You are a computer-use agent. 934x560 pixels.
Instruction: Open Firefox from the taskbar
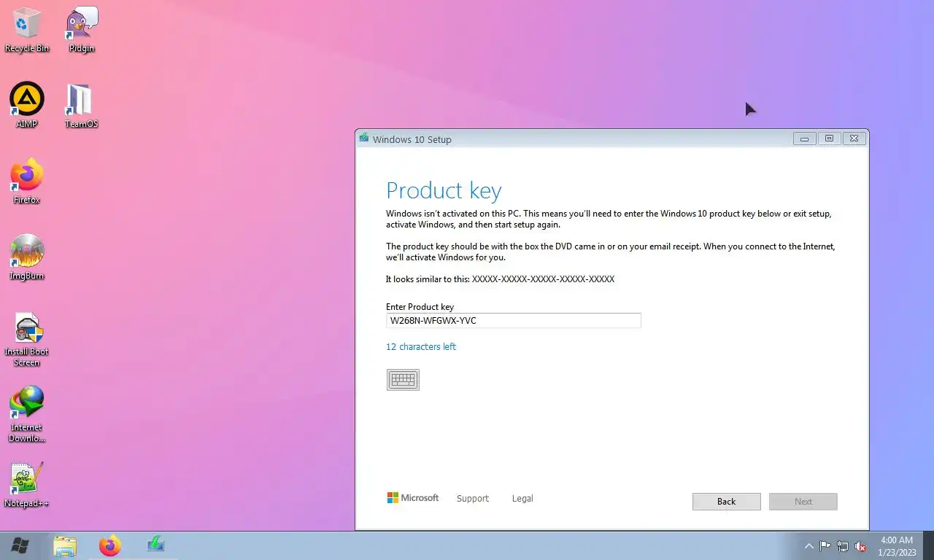point(110,545)
